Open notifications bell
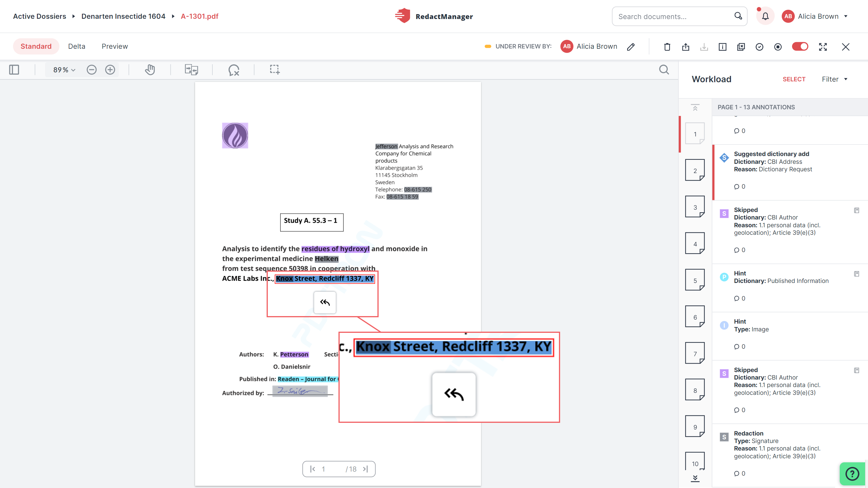The image size is (868, 488). click(x=765, y=16)
